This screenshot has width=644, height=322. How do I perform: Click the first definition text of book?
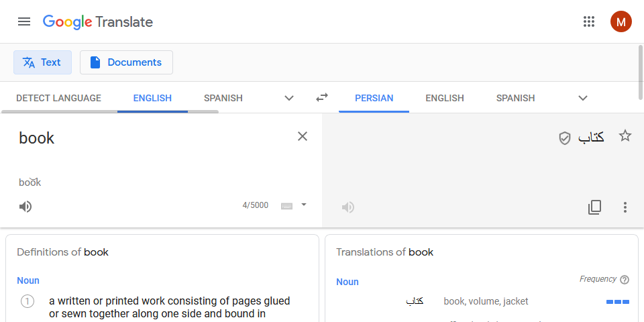(169, 308)
